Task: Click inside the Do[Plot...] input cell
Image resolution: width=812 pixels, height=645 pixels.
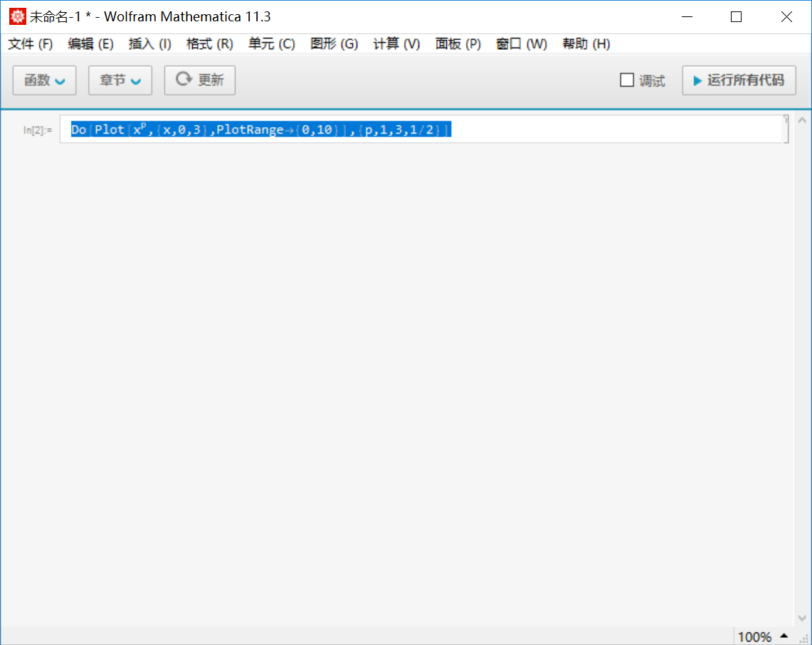Action: tap(420, 129)
